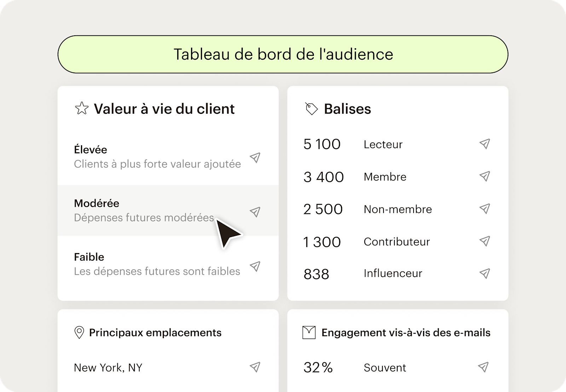Image resolution: width=566 pixels, height=392 pixels.
Task: Open the Lecteur tag label
Action: pos(383,144)
